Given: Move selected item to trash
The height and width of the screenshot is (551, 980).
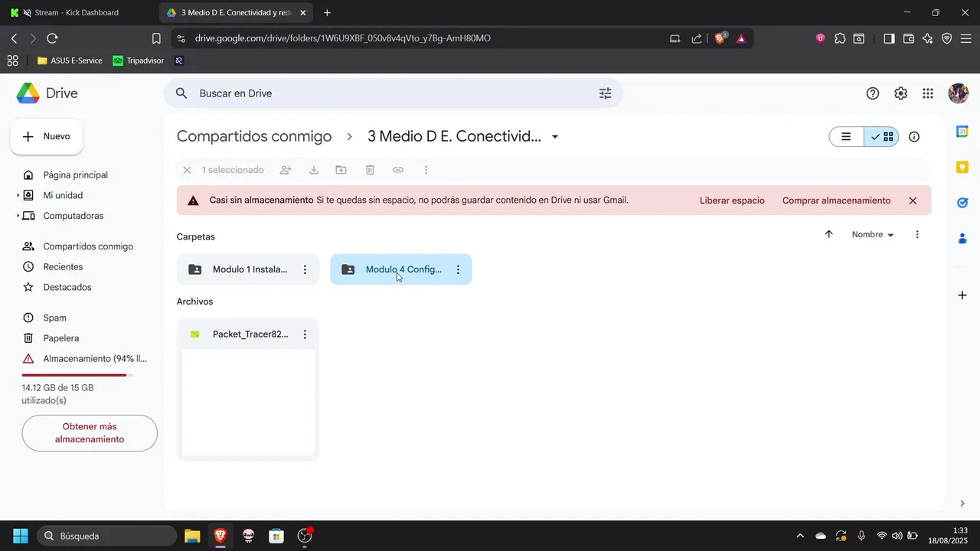Looking at the screenshot, I should point(370,170).
